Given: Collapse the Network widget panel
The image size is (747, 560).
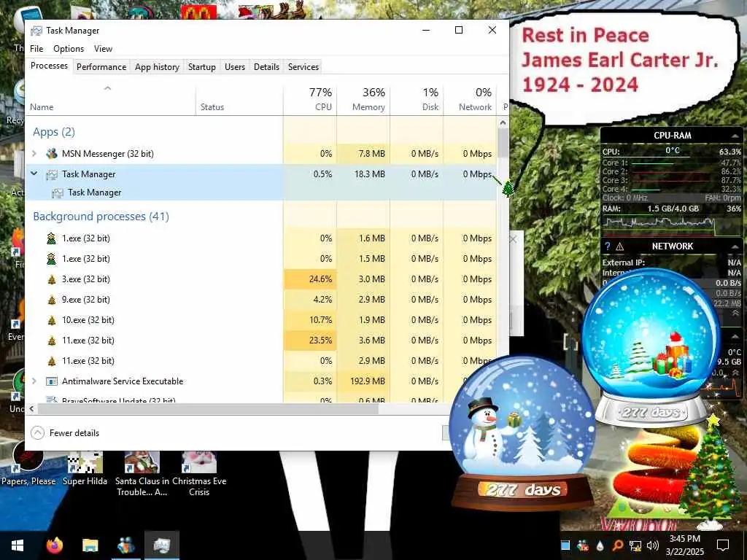Looking at the screenshot, I should tap(735, 246).
